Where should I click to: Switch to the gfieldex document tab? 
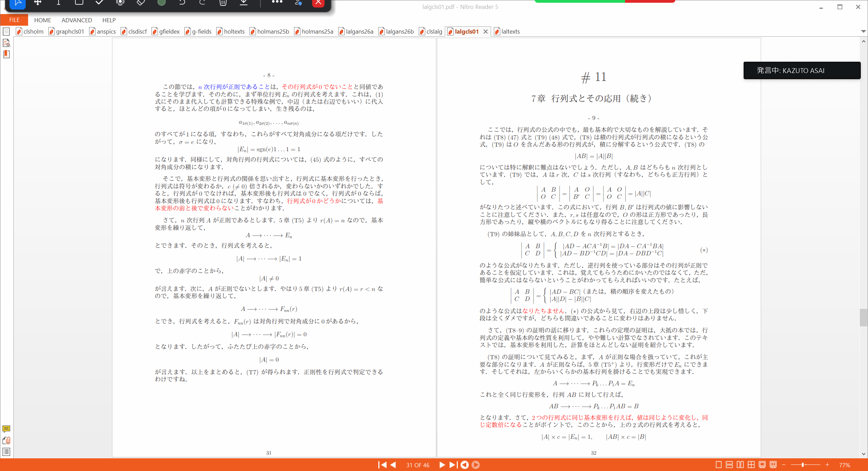tap(166, 32)
